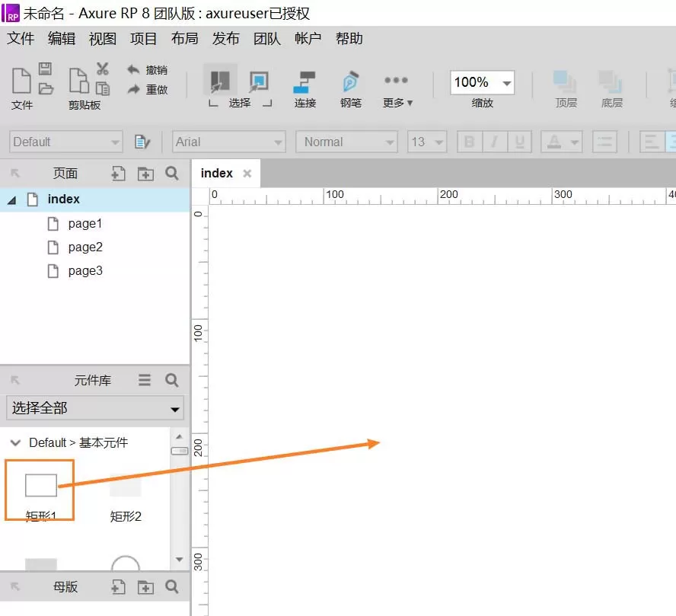The height and width of the screenshot is (616, 676).
Task: Search masters in 母版 panel
Action: 172,587
